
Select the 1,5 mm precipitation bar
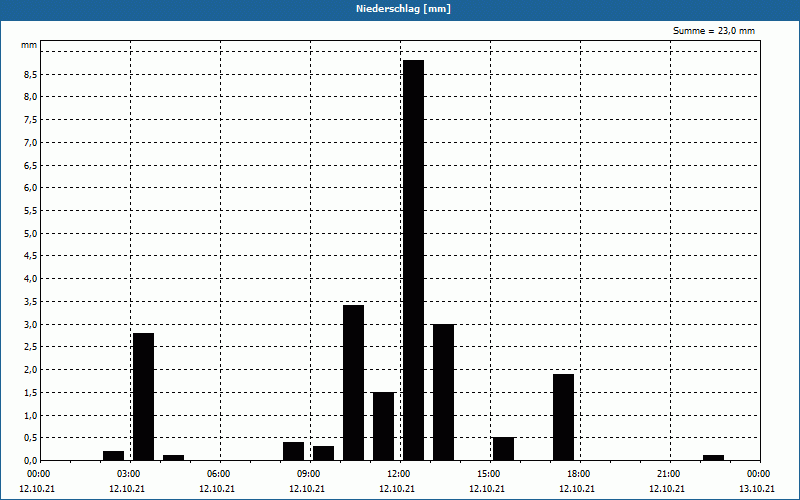(384, 427)
